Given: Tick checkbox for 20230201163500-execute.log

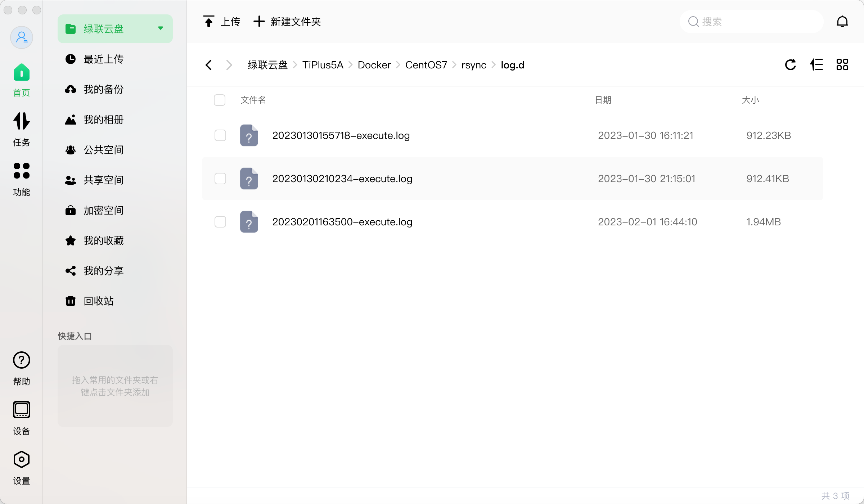Looking at the screenshot, I should click(220, 222).
